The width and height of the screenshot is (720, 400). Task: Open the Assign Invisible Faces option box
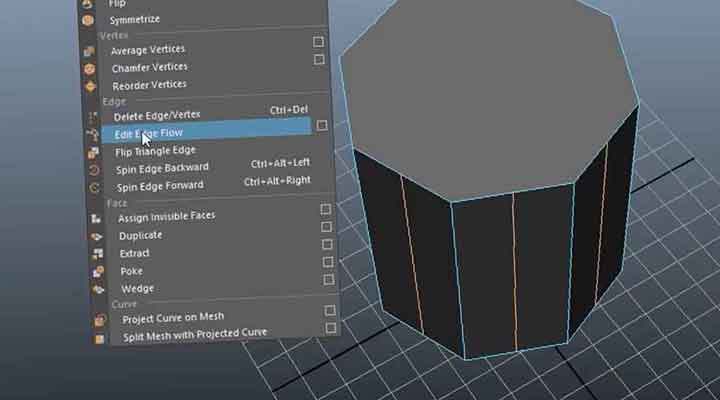point(326,209)
